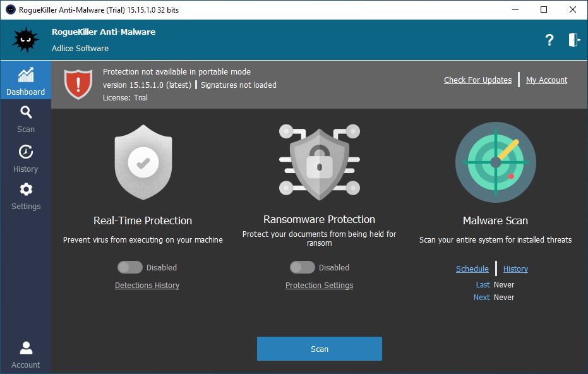Image resolution: width=588 pixels, height=374 pixels.
Task: Open the Detections History link
Action: (x=147, y=286)
